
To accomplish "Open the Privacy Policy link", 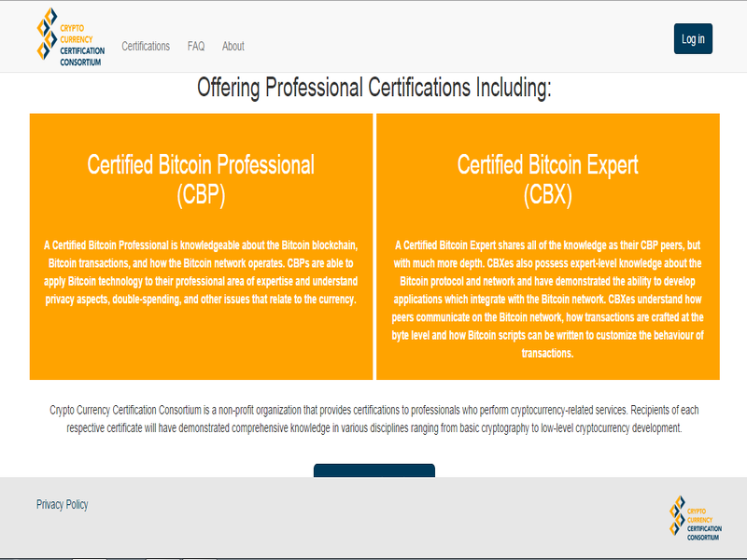I will click(63, 504).
